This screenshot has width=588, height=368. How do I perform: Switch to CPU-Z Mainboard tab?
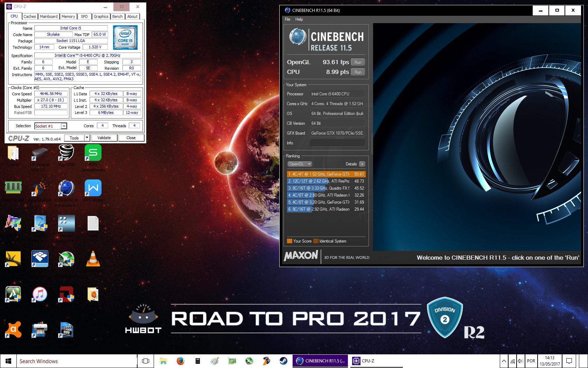coord(49,16)
